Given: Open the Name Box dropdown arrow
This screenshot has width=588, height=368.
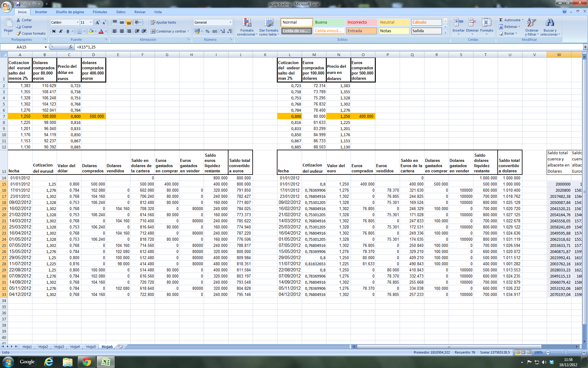Looking at the screenshot, I should point(46,47).
